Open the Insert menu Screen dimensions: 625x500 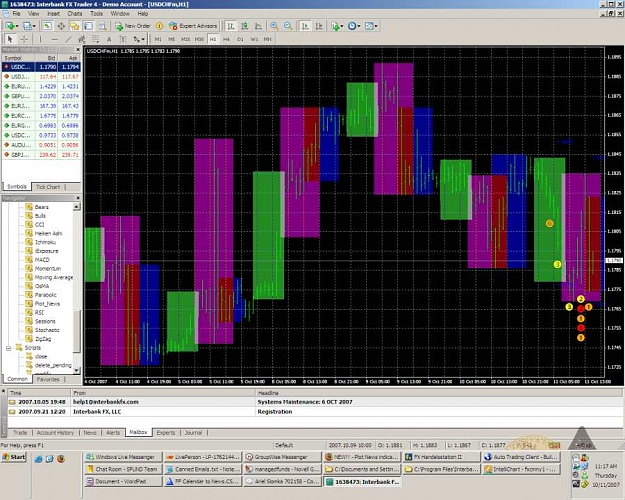53,14
